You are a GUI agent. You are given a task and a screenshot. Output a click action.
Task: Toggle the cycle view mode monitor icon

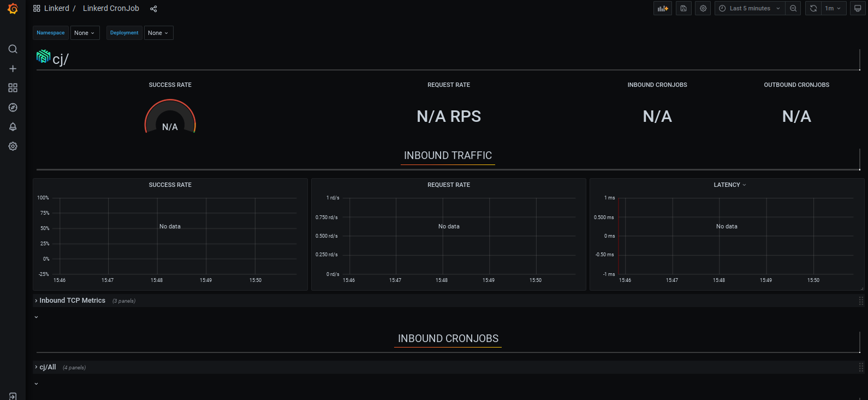[858, 8]
